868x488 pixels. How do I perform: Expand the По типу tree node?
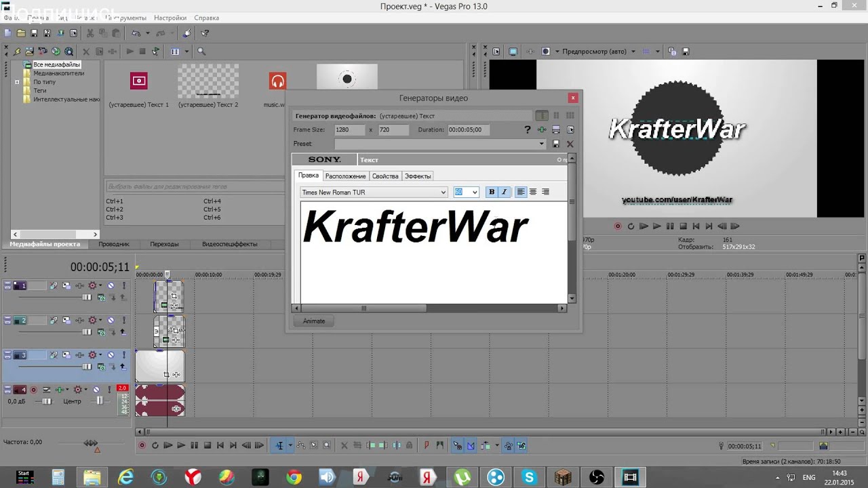click(17, 82)
